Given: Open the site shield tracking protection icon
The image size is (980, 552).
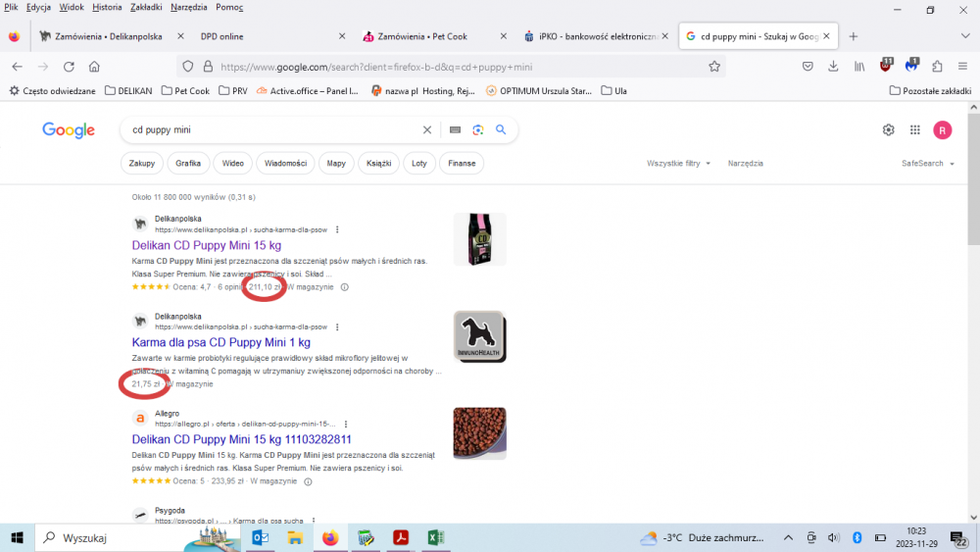Looking at the screenshot, I should coord(187,67).
